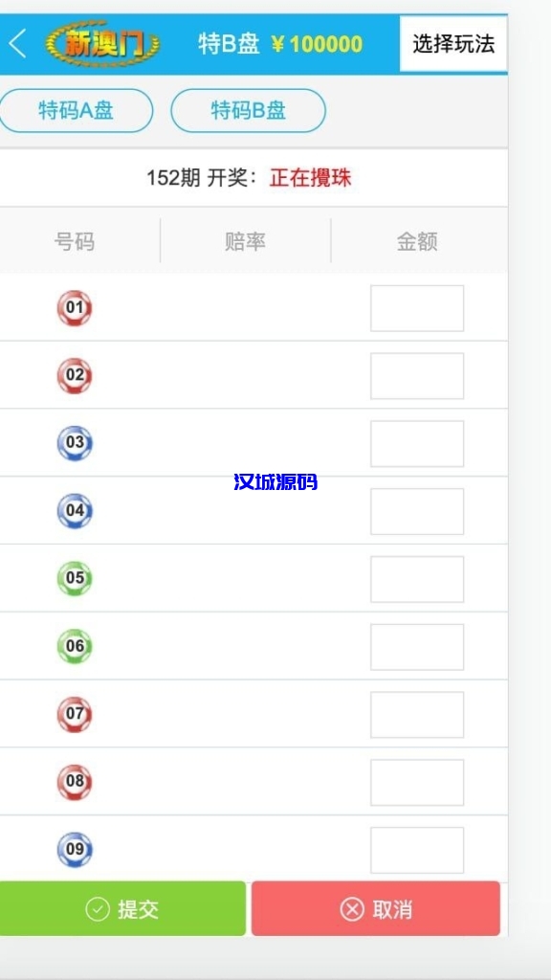551x980 pixels.
Task: Open the 选择玩法 menu
Action: (453, 42)
